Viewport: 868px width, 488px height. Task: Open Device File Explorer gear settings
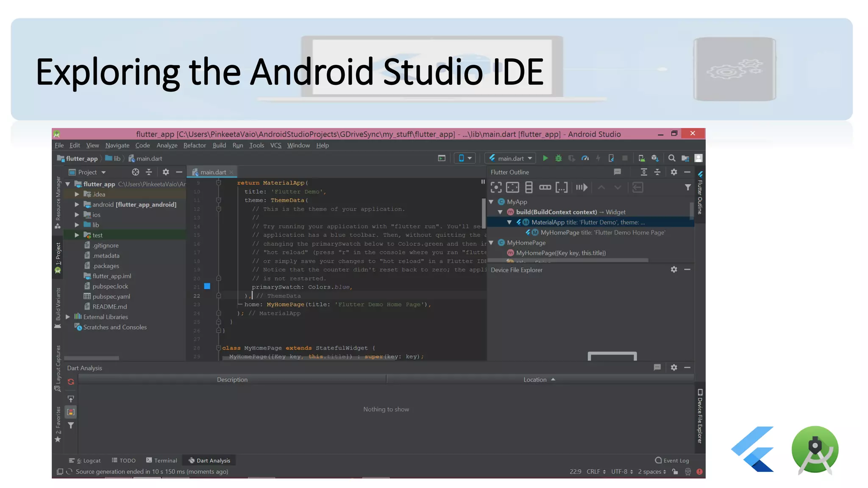(x=674, y=269)
